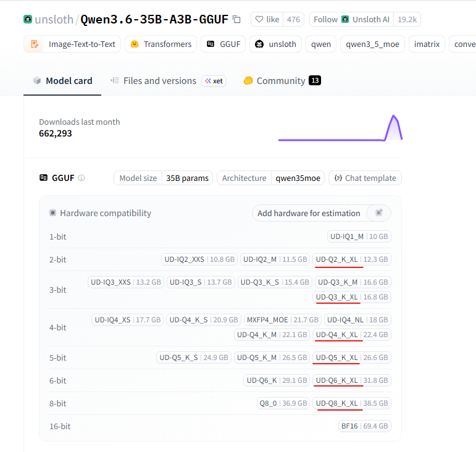The image size is (476, 452).
Task: Select the GGUF tag in header
Action: [223, 44]
